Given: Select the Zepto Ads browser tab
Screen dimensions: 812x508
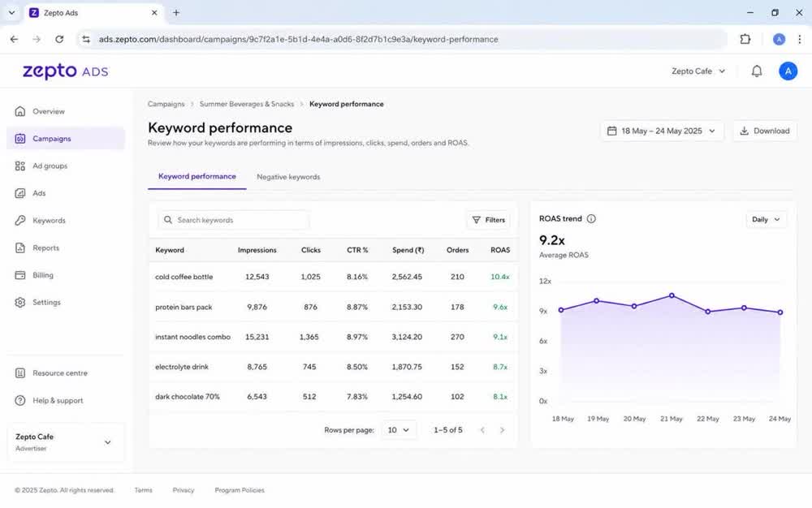Looking at the screenshot, I should pyautogui.click(x=93, y=12).
